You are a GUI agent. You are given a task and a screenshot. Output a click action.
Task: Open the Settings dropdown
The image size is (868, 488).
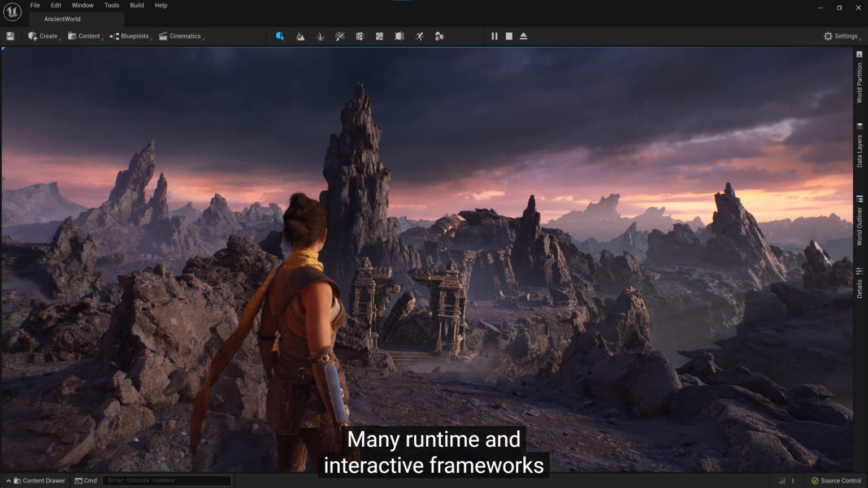pyautogui.click(x=842, y=36)
